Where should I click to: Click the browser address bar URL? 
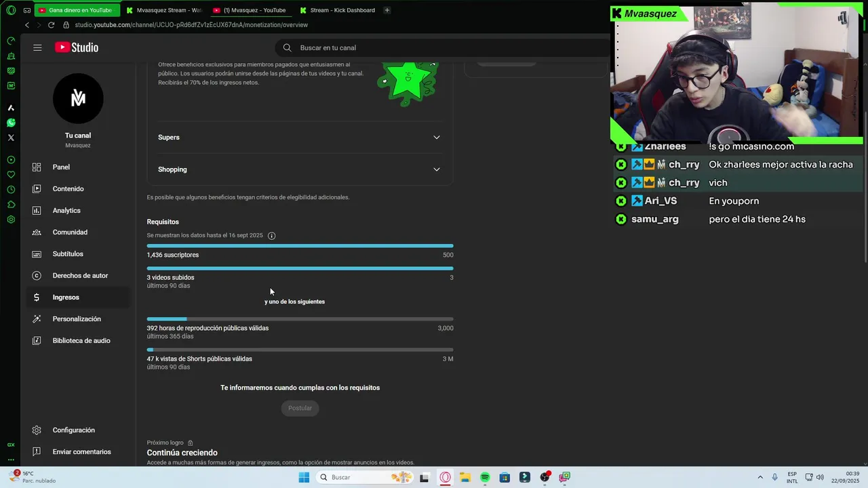point(191,25)
